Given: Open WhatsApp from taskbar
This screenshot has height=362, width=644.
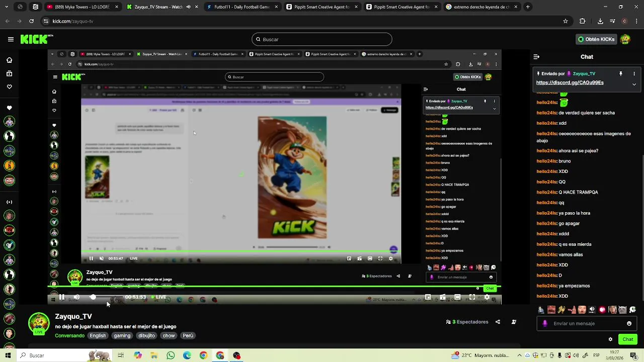Looking at the screenshot, I should 171,355.
